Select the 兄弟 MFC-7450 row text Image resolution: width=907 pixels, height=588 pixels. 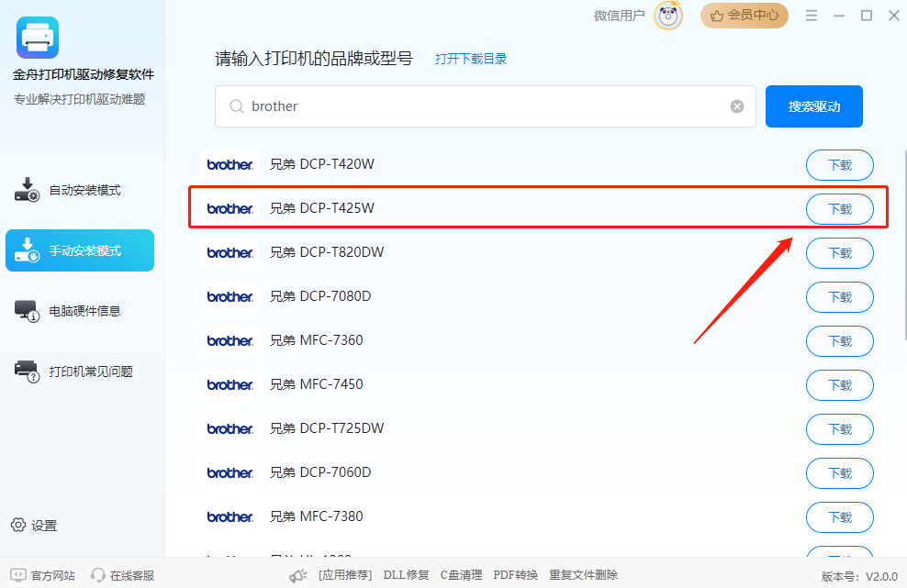[317, 384]
